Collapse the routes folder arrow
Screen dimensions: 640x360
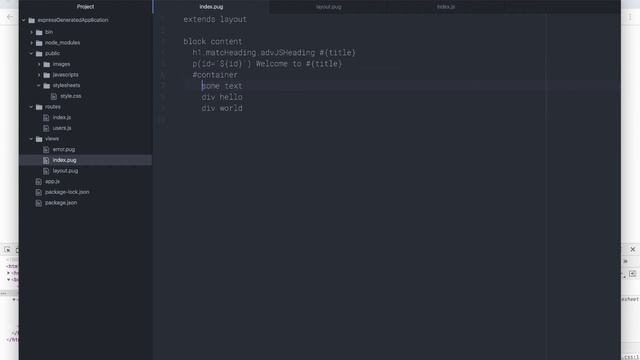click(x=31, y=107)
